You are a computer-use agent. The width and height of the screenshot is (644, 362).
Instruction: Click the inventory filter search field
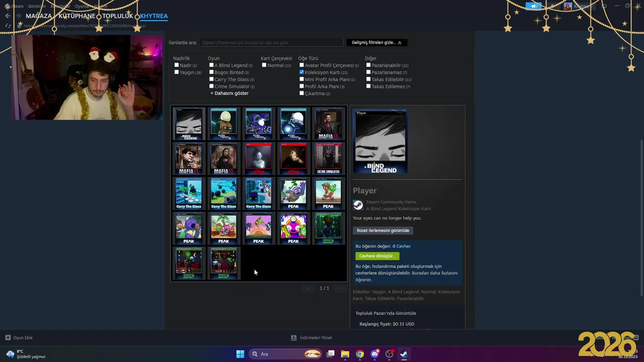pos(271,43)
